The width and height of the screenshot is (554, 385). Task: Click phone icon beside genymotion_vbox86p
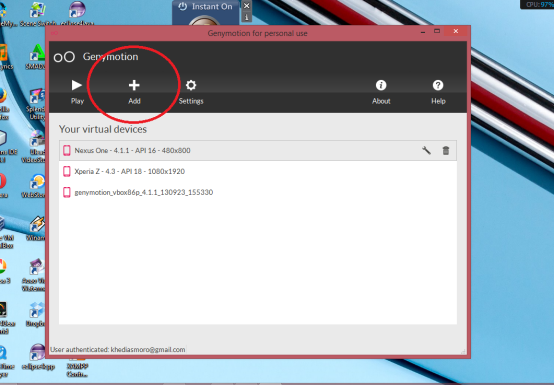click(x=66, y=192)
